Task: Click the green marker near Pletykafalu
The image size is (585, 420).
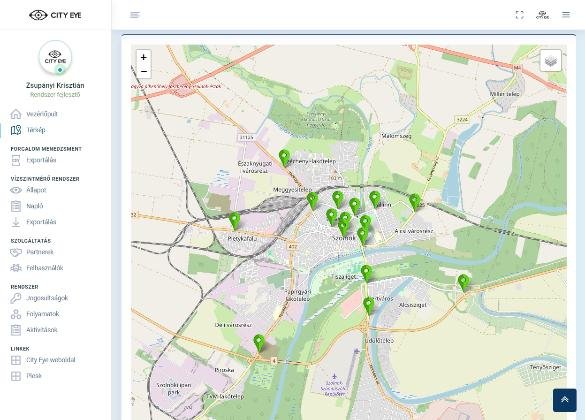Action: pyautogui.click(x=234, y=220)
